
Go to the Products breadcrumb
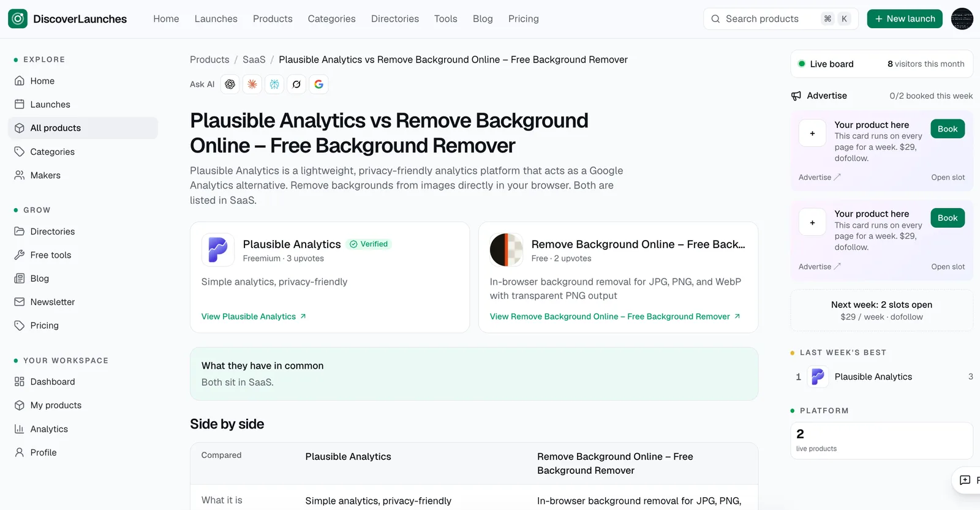tap(209, 59)
